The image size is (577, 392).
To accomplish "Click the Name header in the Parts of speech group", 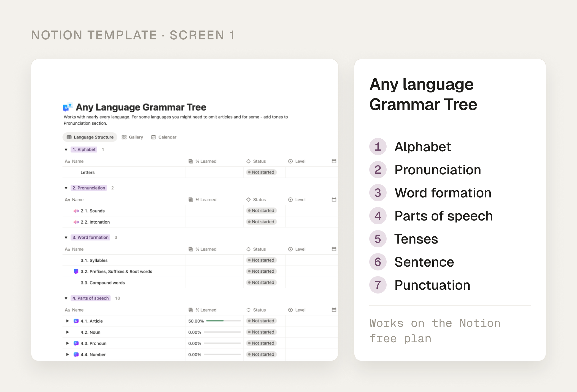I will [x=74, y=310].
